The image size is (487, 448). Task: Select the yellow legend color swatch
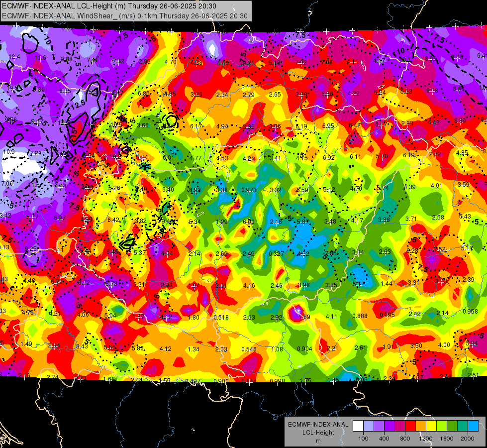(431, 426)
